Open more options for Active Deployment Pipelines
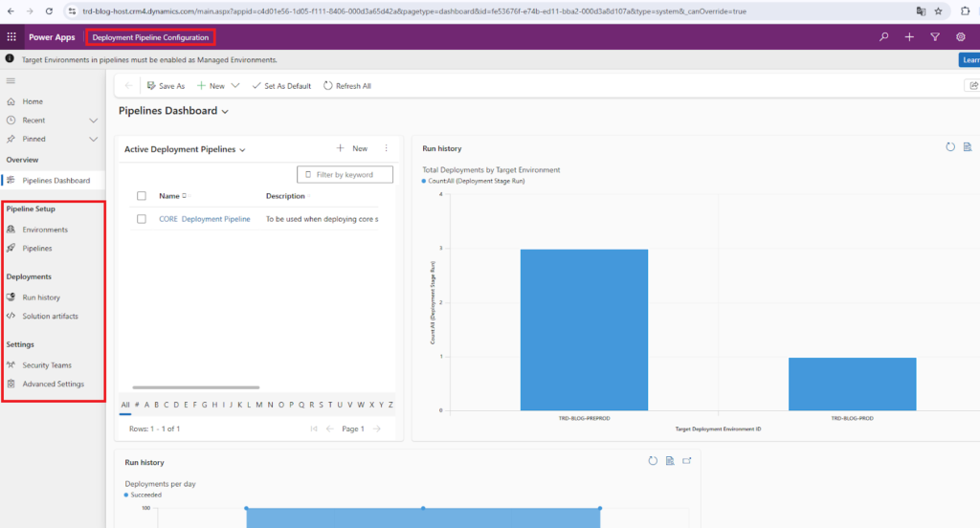 point(387,148)
